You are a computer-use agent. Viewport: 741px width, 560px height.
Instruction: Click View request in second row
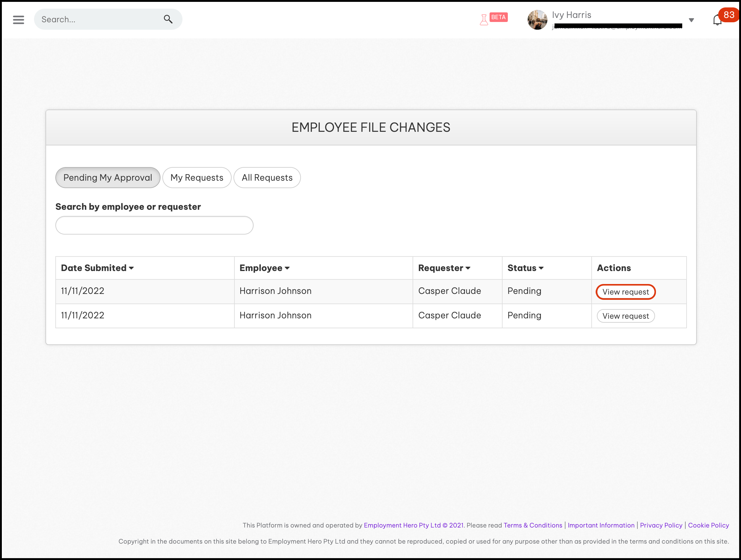coord(625,316)
